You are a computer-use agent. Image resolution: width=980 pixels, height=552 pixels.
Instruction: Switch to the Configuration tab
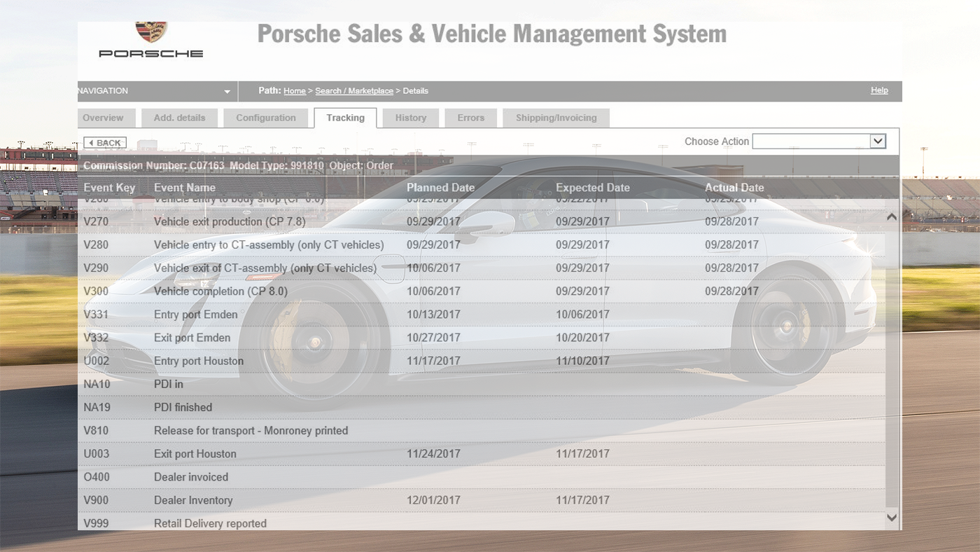(266, 118)
